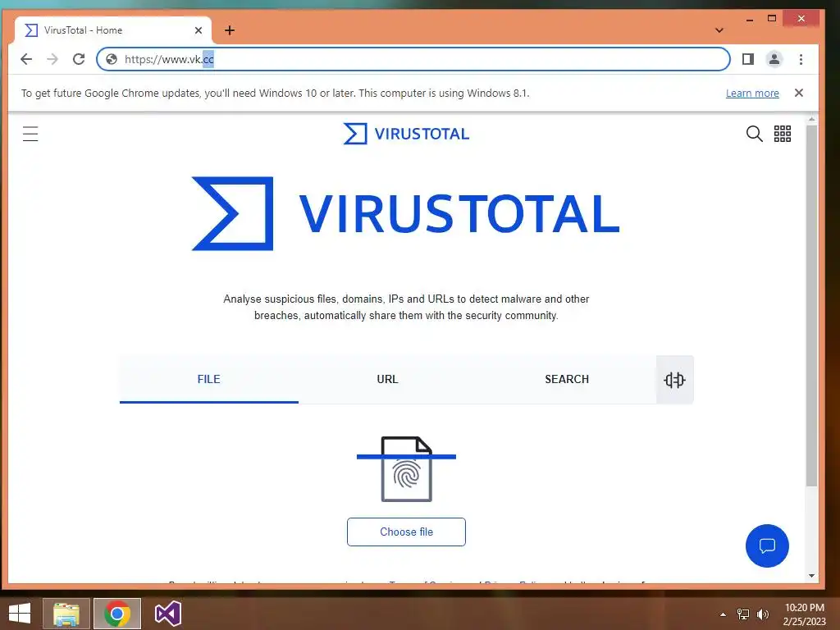Show hidden system tray icons
Screen dimensions: 840x630
point(724,614)
